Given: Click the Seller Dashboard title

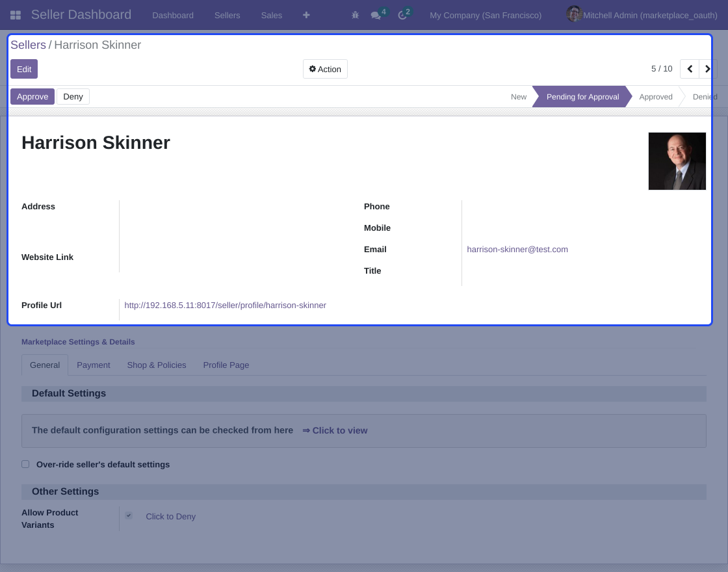Looking at the screenshot, I should pyautogui.click(x=81, y=15).
